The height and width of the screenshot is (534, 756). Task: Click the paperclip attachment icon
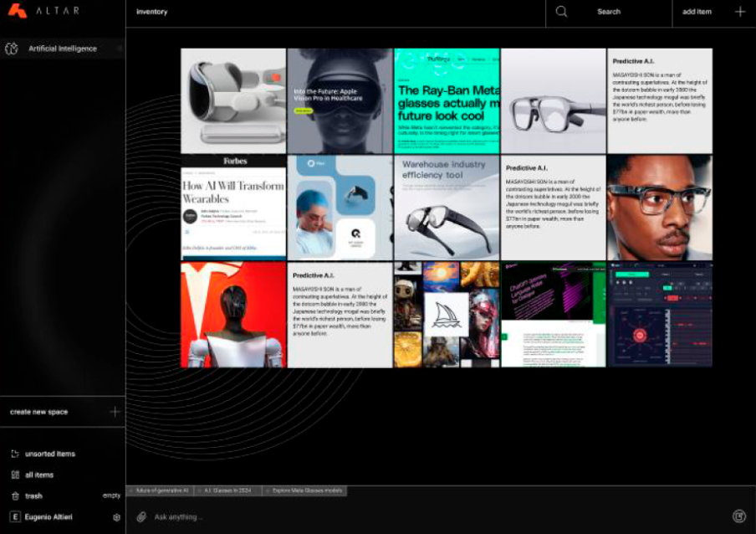click(141, 516)
